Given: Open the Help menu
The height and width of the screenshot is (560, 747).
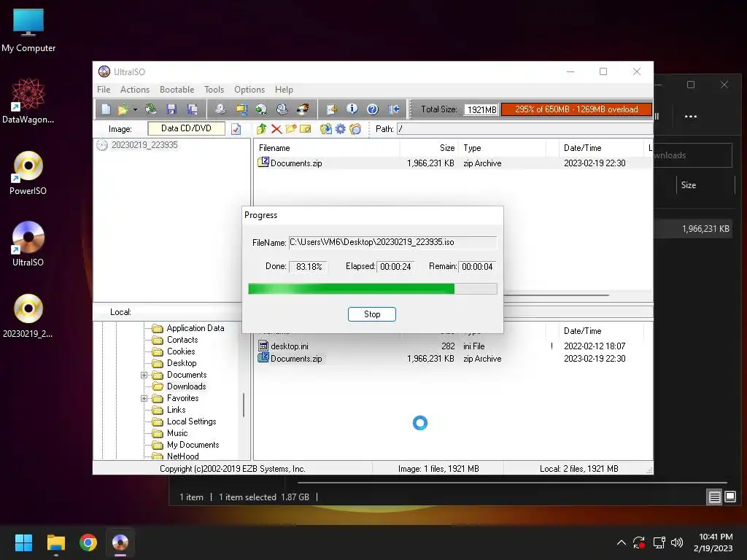Looking at the screenshot, I should (x=284, y=90).
